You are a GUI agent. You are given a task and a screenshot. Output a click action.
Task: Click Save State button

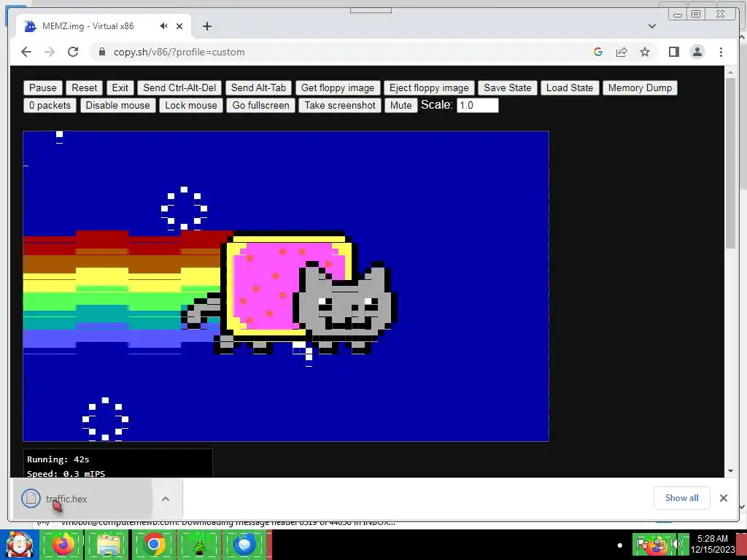(508, 87)
